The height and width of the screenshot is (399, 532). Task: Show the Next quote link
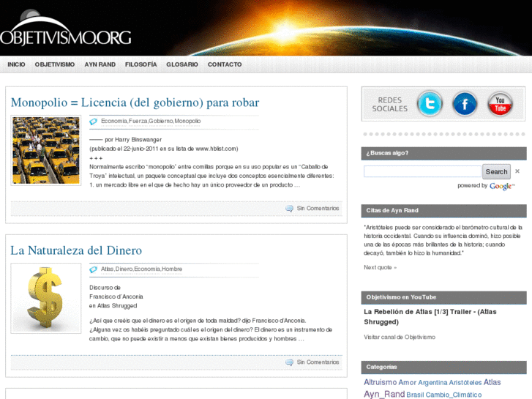pos(380,267)
